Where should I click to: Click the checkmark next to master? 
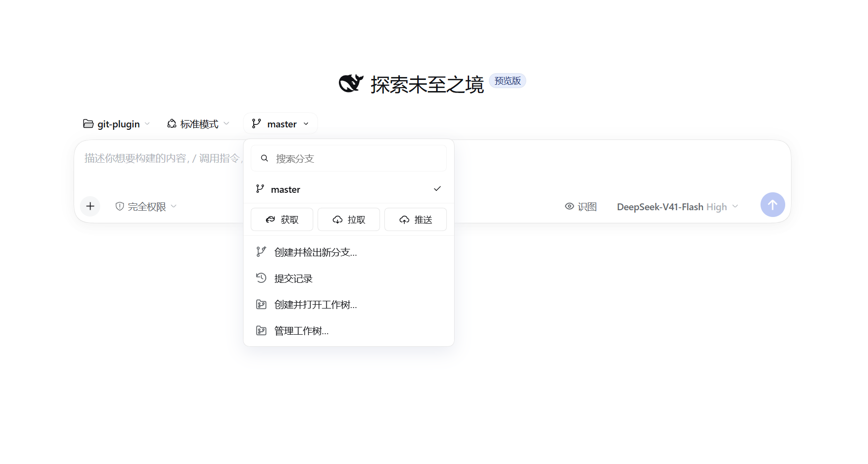tap(437, 188)
